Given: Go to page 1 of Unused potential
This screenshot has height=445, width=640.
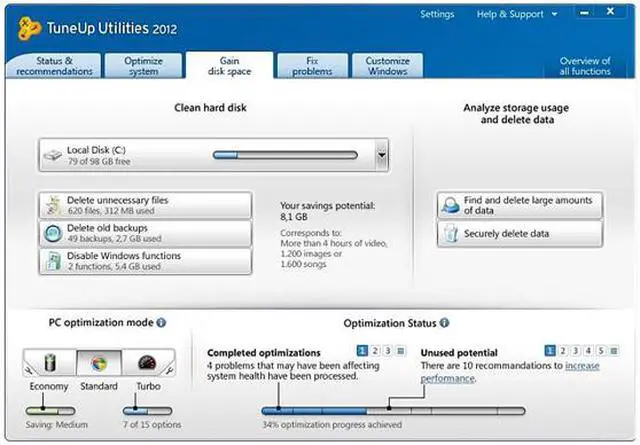Looking at the screenshot, I should (550, 351).
